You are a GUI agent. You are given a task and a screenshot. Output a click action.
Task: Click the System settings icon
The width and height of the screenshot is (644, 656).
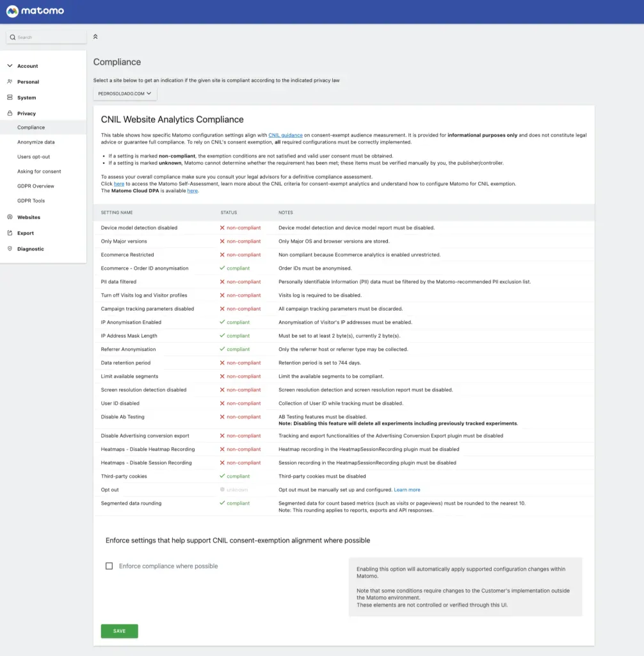tap(10, 97)
